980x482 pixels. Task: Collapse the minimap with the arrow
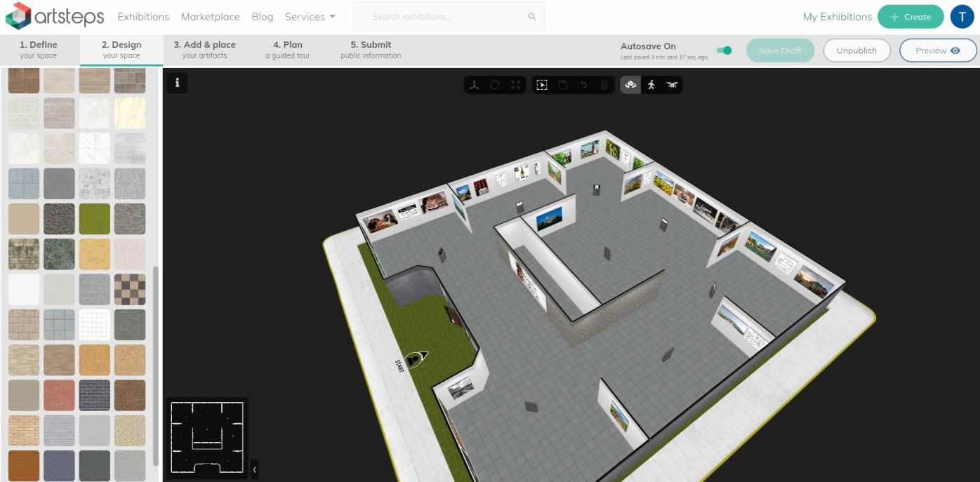tap(254, 469)
